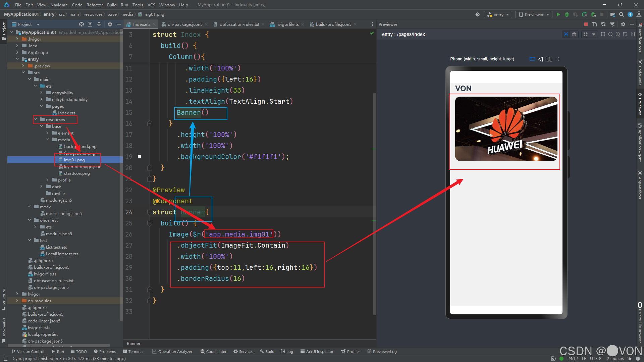Expand the oh_modules folder
Screen dimensions: 644x362
17,301
